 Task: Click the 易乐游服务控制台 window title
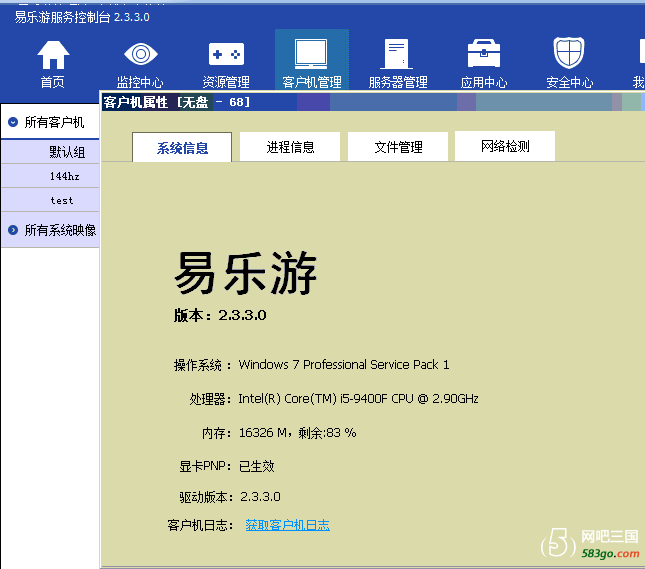coord(82,17)
